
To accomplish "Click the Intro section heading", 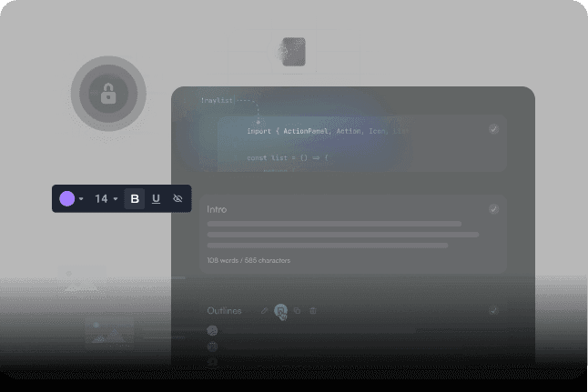I will click(x=217, y=209).
